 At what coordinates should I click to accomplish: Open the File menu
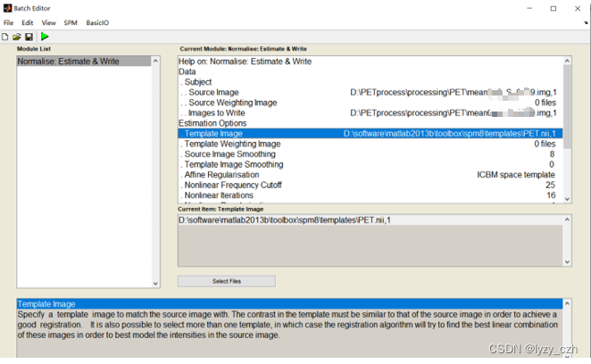click(x=8, y=22)
